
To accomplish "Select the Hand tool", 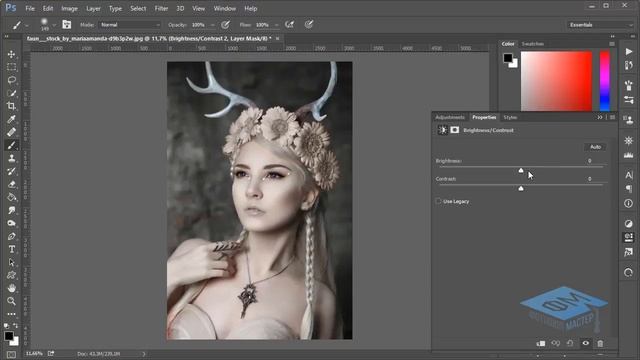I will [11, 289].
